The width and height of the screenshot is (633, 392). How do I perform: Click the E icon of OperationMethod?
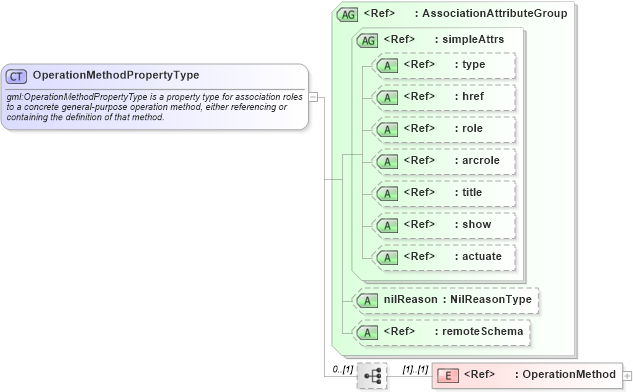[x=448, y=376]
